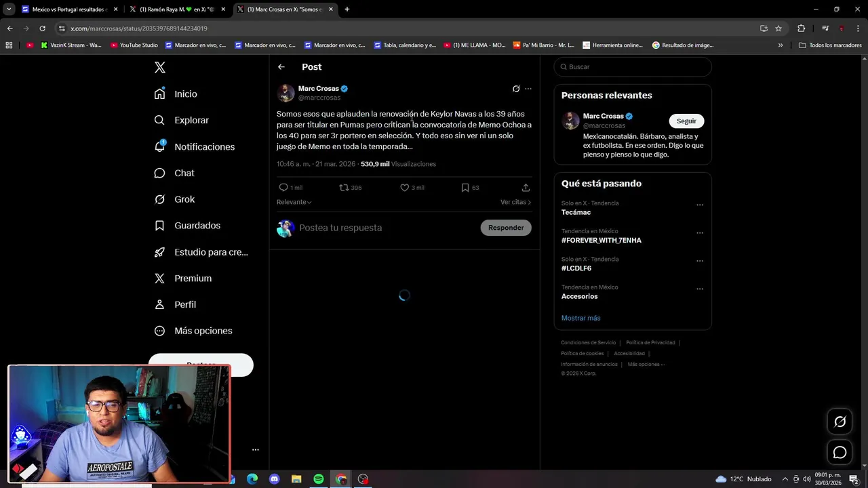The width and height of the screenshot is (868, 488).
Task: Show hidden system tray icons
Action: [x=785, y=479]
